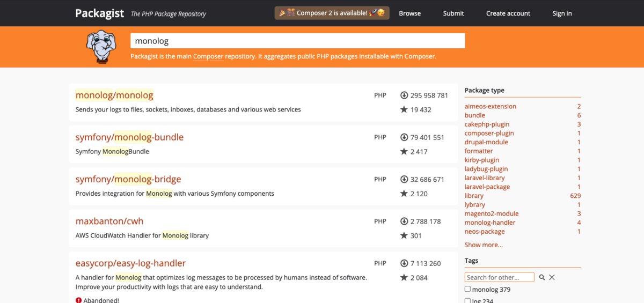Click the download icon for maxbanton/cwh
This screenshot has width=644, height=303.
point(404,221)
